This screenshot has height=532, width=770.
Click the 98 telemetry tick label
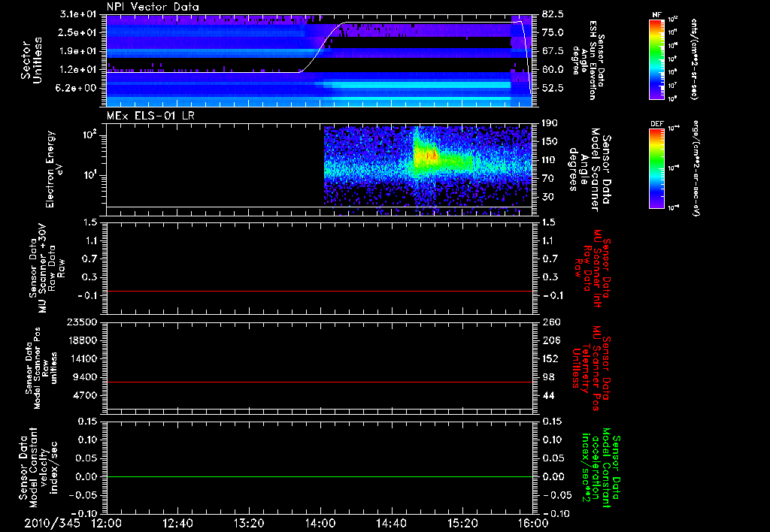tap(547, 377)
